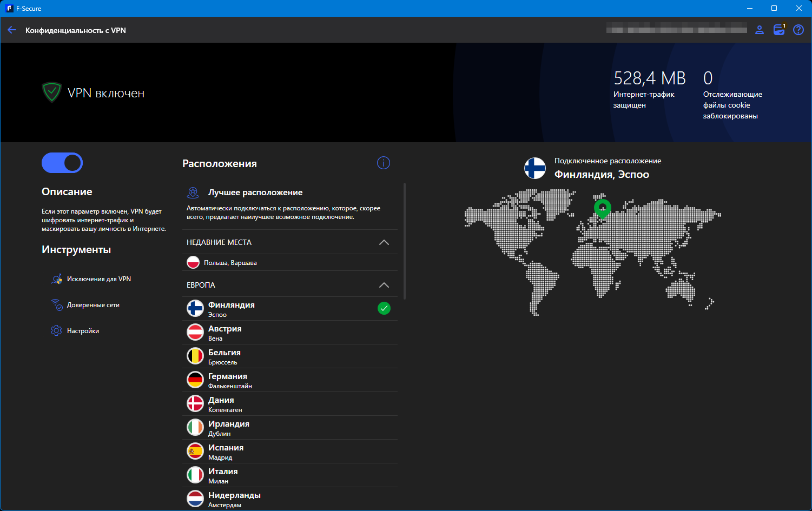812x511 pixels.
Task: Click the VPN exclusions icon
Action: pyautogui.click(x=56, y=279)
